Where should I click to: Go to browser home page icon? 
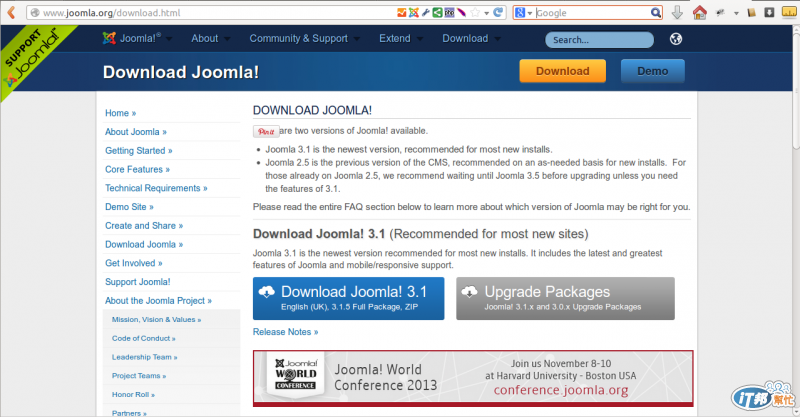(699, 12)
